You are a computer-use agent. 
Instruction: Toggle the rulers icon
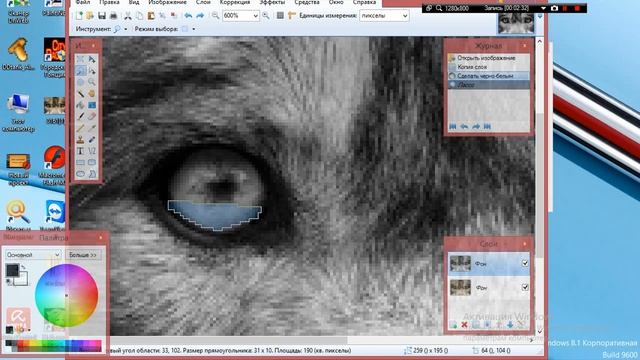tap(291, 16)
